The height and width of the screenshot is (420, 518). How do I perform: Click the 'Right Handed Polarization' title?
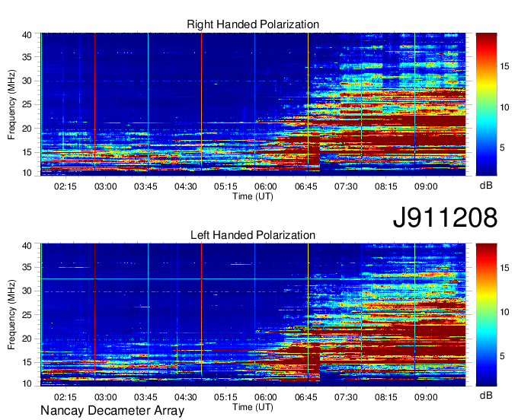(x=253, y=24)
